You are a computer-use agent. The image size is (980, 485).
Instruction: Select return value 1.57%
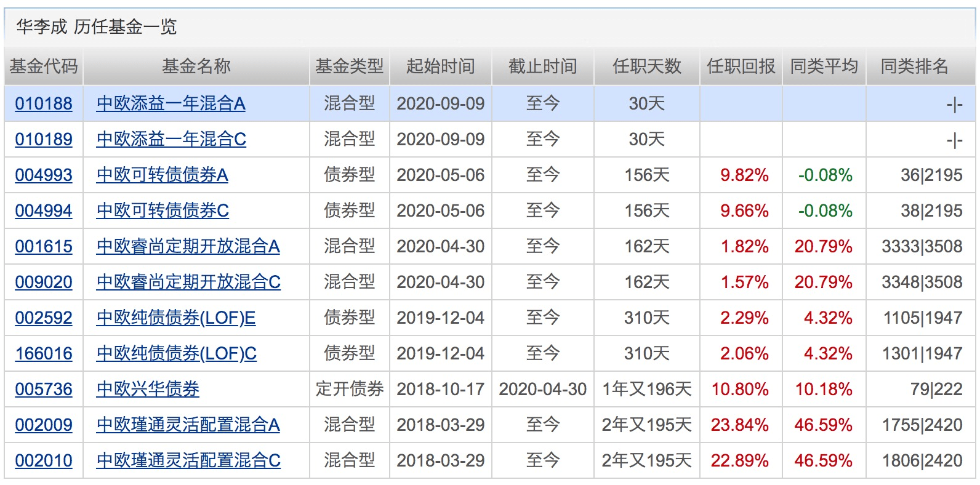[744, 283]
